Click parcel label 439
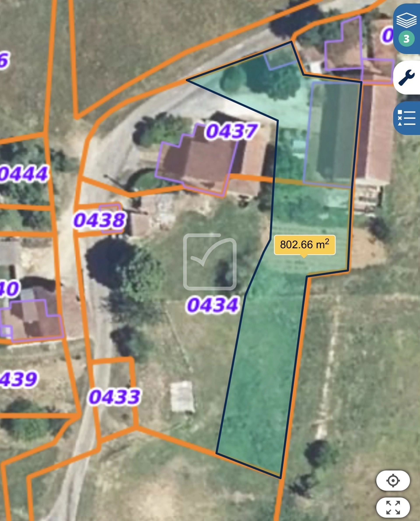Image resolution: width=420 pixels, height=521 pixels. click(x=19, y=379)
